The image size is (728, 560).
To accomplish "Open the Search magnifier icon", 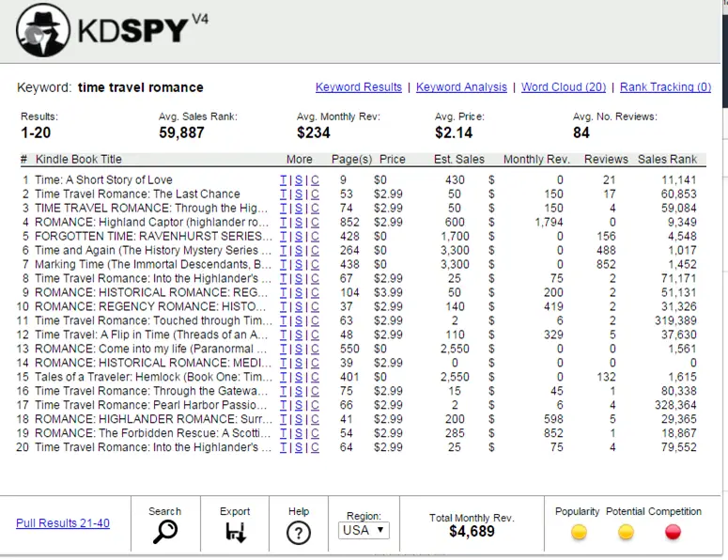I will tap(164, 532).
